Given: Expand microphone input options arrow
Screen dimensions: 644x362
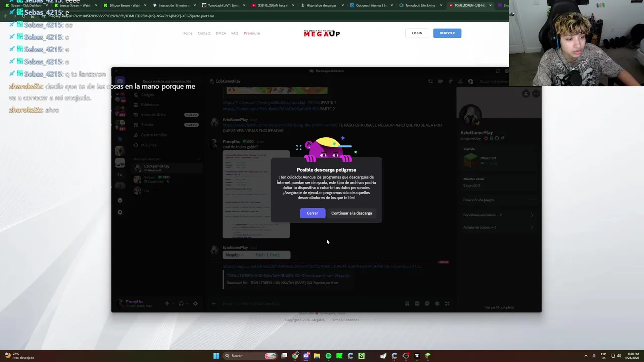Looking at the screenshot, I should tap(173, 303).
